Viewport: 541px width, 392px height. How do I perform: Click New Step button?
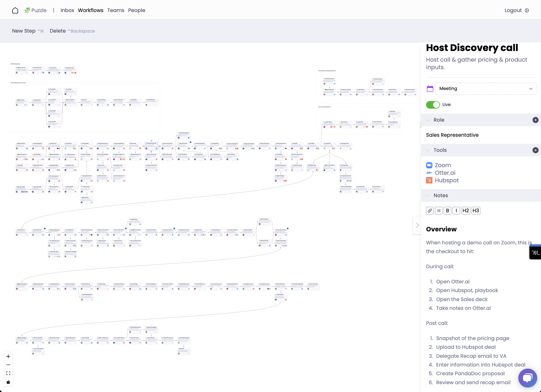coord(28,31)
